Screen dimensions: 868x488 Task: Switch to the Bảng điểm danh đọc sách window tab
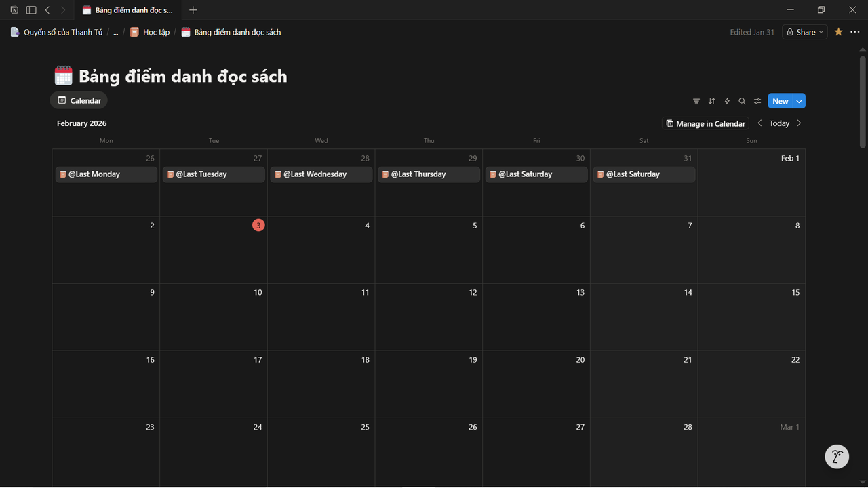tap(127, 10)
